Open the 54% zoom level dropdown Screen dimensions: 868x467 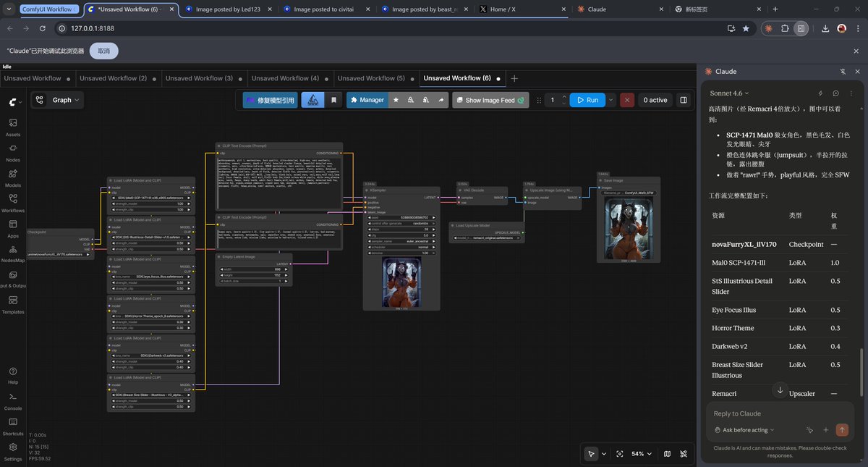642,453
